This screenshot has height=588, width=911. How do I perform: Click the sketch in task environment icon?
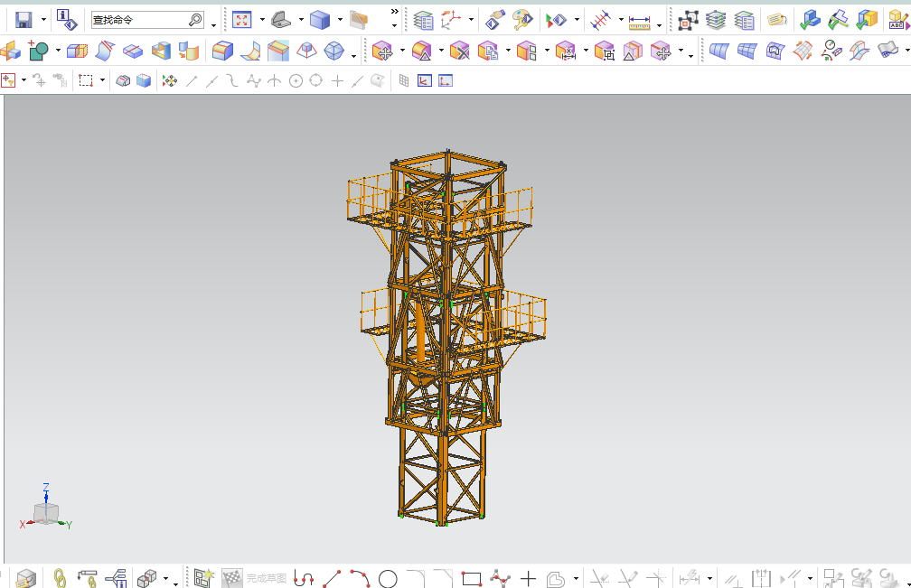(x=204, y=578)
